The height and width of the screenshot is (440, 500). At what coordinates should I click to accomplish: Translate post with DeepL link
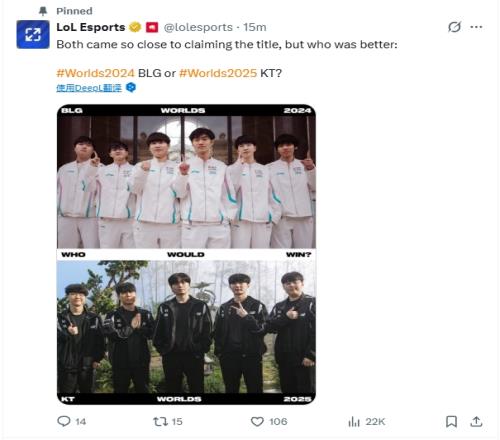[89, 88]
